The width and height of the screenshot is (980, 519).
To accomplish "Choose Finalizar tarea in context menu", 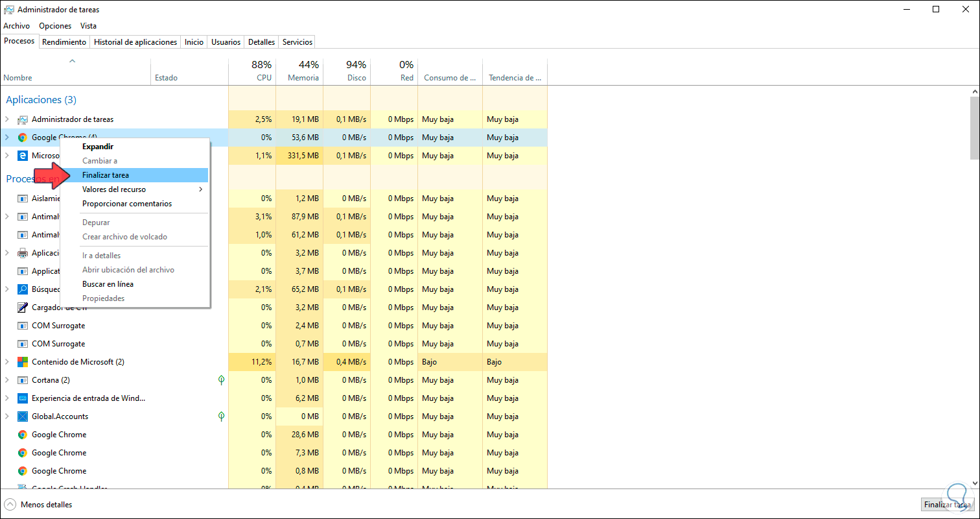I will [x=106, y=175].
